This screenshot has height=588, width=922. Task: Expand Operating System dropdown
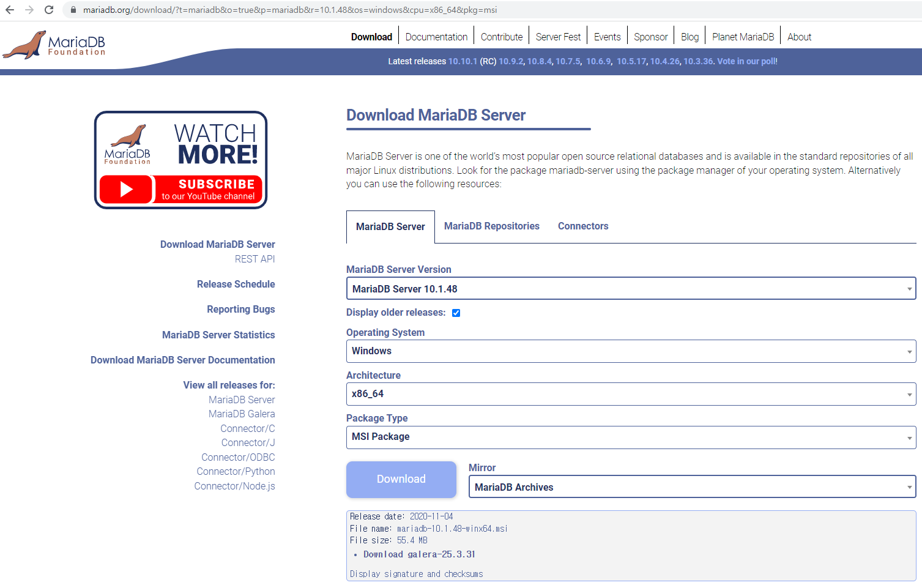(x=631, y=351)
